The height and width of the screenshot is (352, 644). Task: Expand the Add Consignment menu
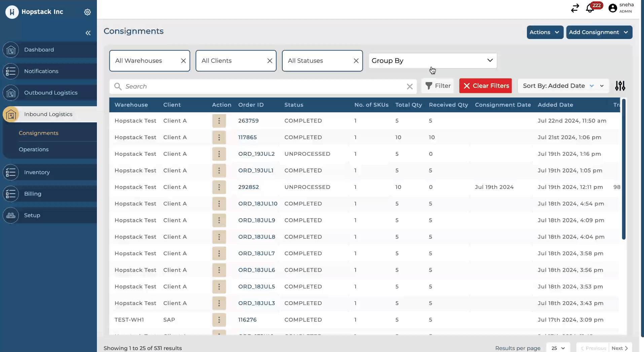(x=599, y=32)
